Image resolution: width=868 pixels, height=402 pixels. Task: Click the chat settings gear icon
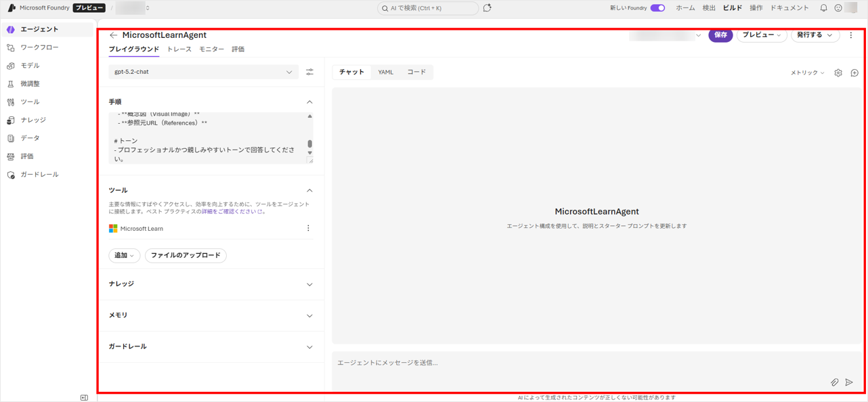(838, 73)
